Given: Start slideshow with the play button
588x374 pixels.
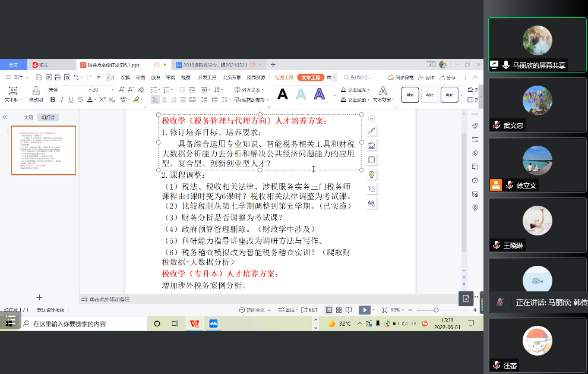Looking at the screenshot, I should point(363,310).
